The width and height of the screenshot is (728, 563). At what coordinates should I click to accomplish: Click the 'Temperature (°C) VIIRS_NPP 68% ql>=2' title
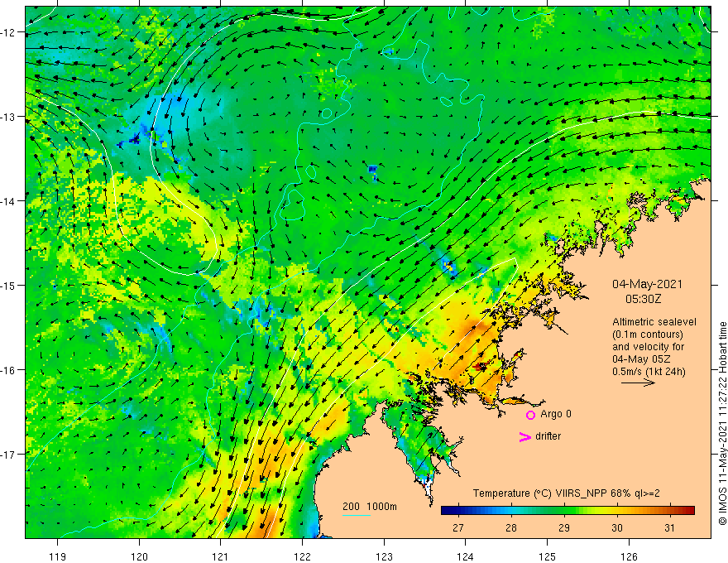[566, 493]
